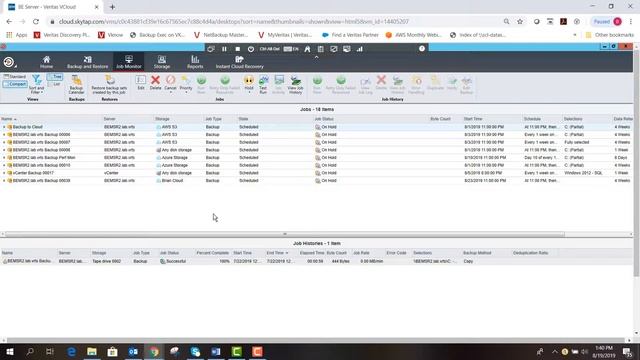This screenshot has width=640, height=360.
Task: Open File Explorer from taskbar
Action: pyautogui.click(x=92, y=351)
